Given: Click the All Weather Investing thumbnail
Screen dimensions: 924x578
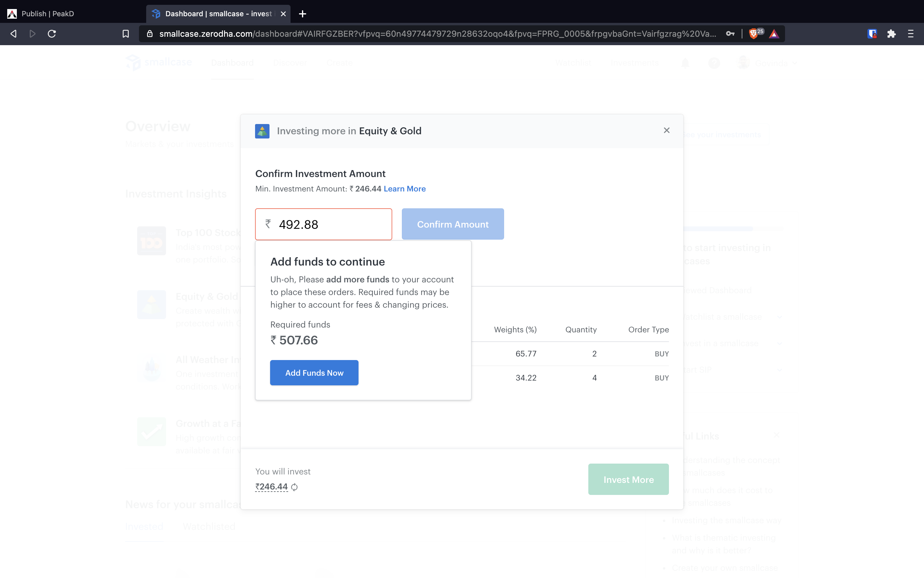Looking at the screenshot, I should [x=152, y=368].
